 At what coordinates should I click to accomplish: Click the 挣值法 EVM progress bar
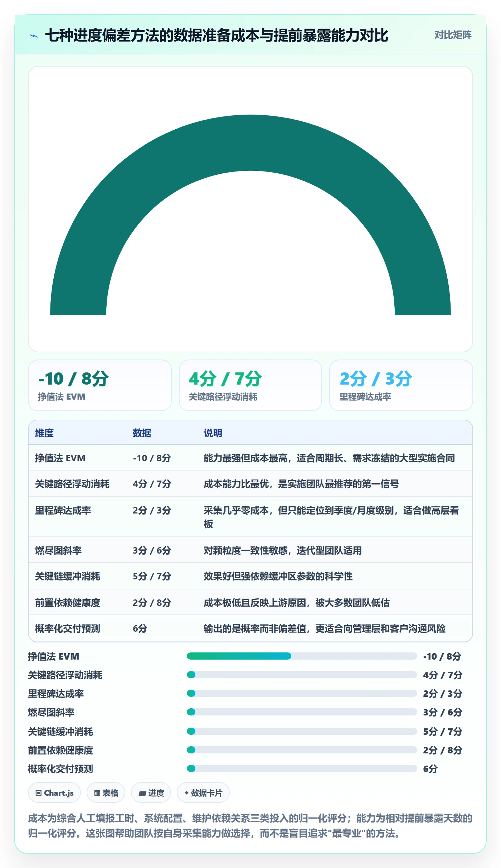tap(302, 656)
